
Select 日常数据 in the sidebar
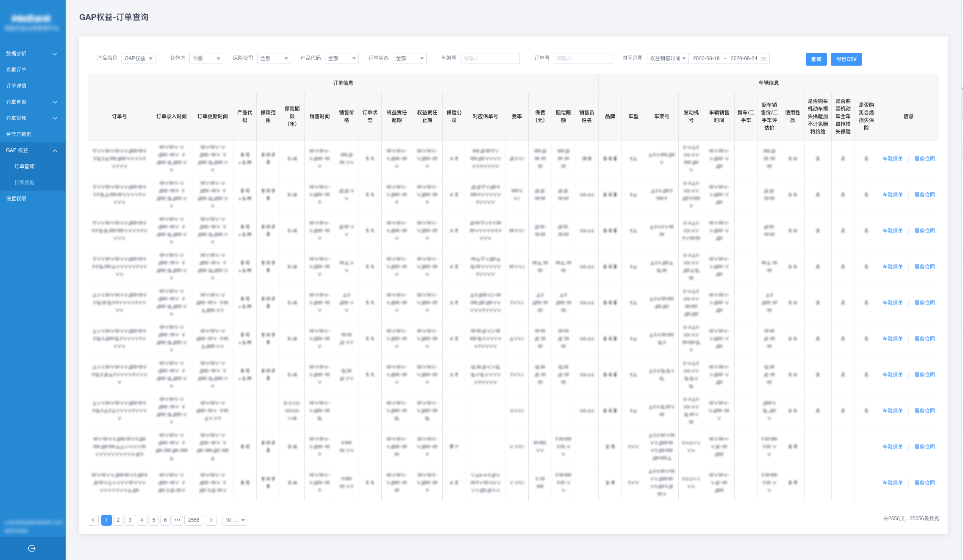25,183
